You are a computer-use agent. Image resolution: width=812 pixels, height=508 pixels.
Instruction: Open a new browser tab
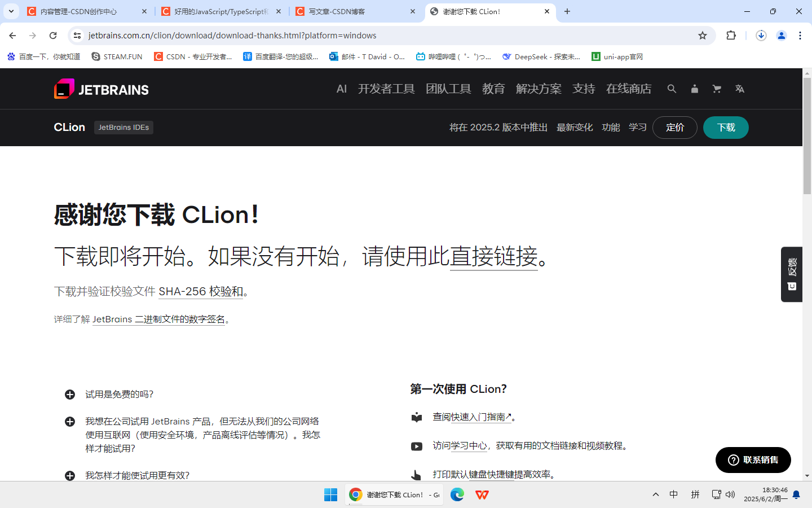[567, 11]
